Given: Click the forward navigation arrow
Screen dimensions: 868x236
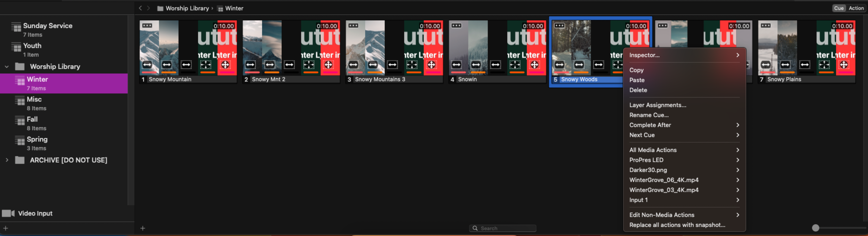Looking at the screenshot, I should pyautogui.click(x=148, y=8).
